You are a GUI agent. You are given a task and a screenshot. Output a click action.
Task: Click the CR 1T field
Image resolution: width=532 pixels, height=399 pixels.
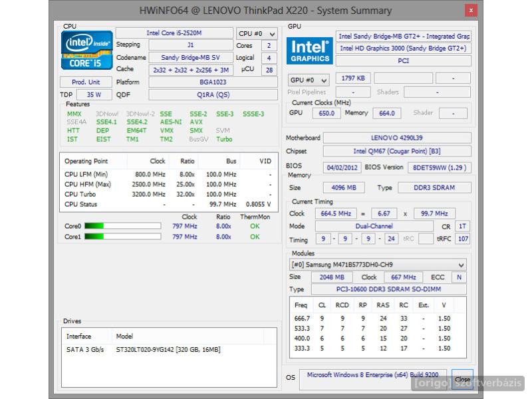coord(462,226)
